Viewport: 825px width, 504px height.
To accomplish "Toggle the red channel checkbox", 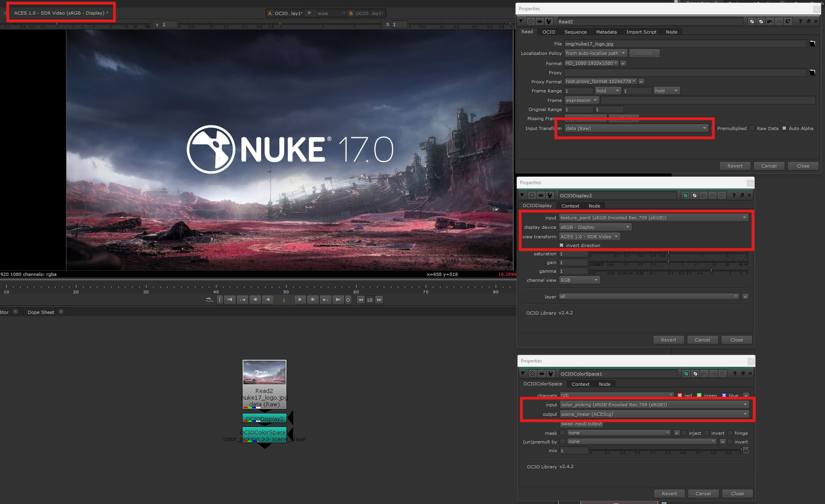I will pos(679,395).
